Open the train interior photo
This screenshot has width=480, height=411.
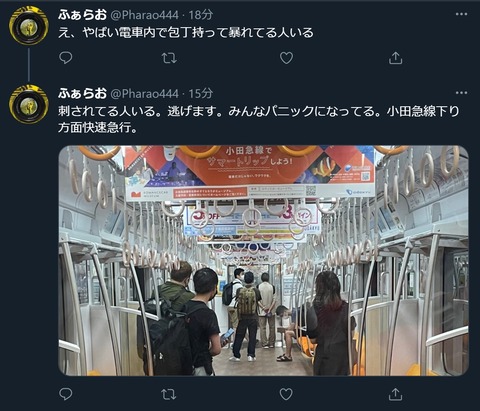264,261
